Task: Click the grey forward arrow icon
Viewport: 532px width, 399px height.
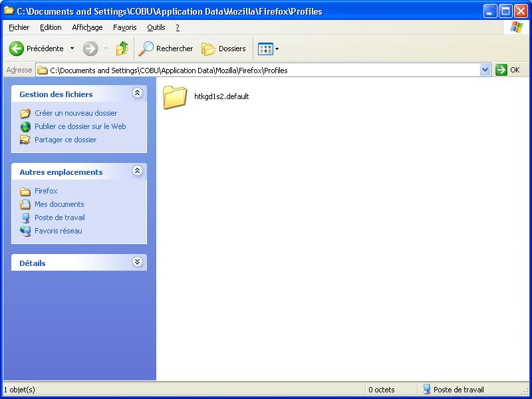Action: pyautogui.click(x=90, y=49)
